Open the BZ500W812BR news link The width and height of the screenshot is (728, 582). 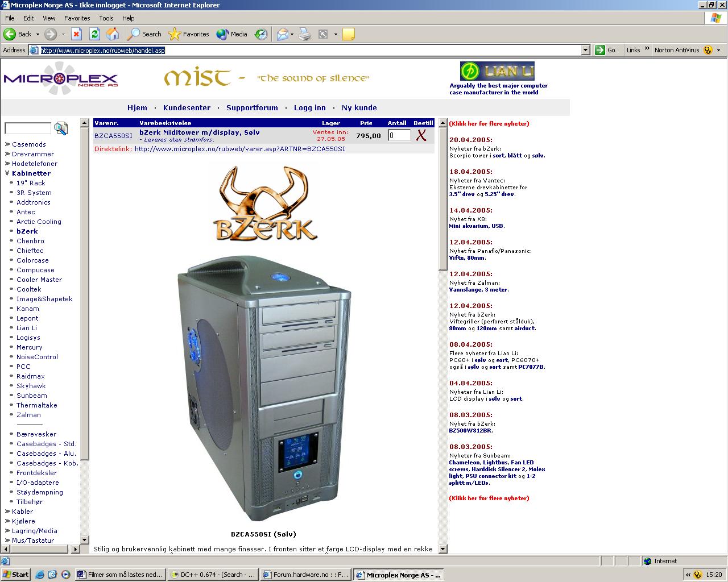coord(471,430)
